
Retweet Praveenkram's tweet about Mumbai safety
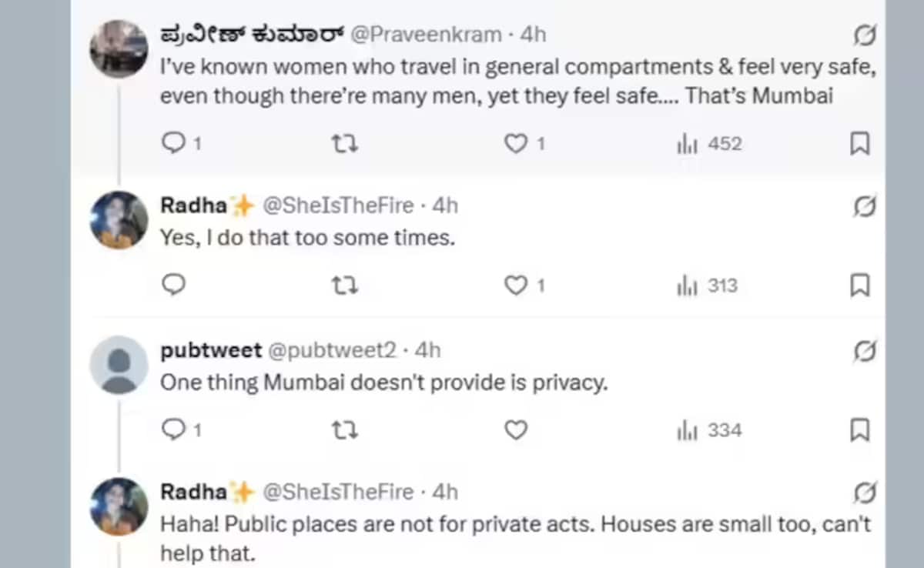click(x=344, y=143)
